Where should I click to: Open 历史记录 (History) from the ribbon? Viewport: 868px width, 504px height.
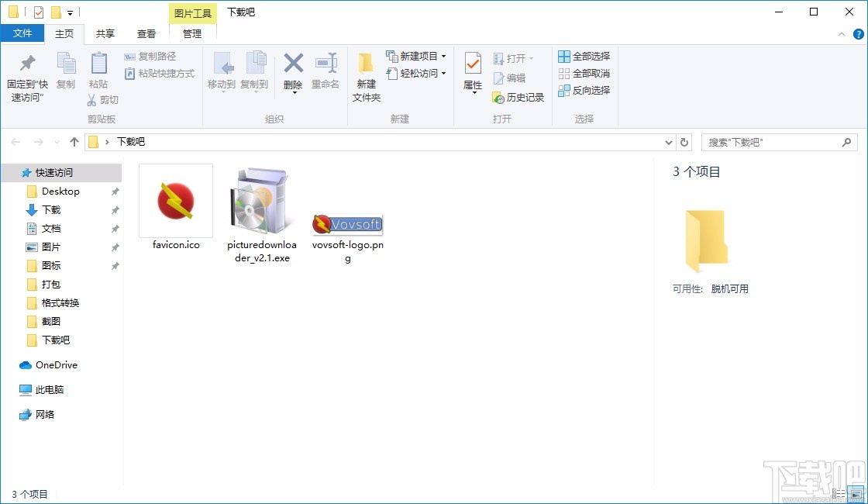pos(518,98)
